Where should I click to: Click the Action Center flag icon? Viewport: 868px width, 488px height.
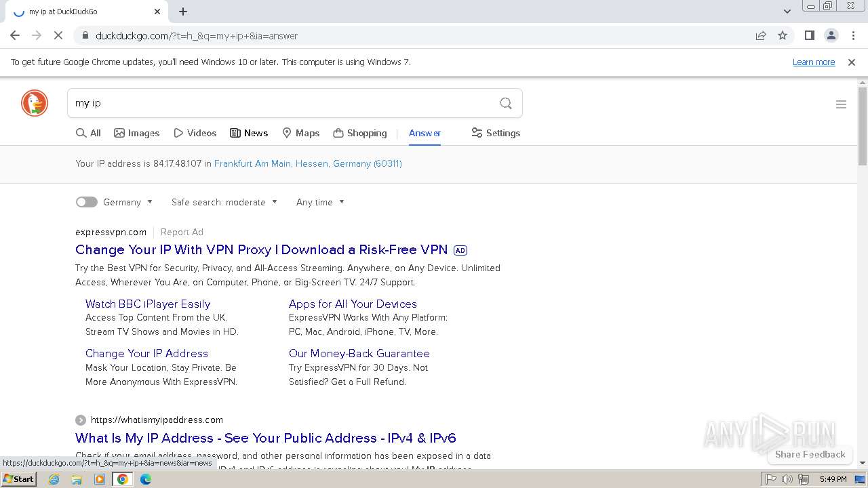tap(771, 479)
